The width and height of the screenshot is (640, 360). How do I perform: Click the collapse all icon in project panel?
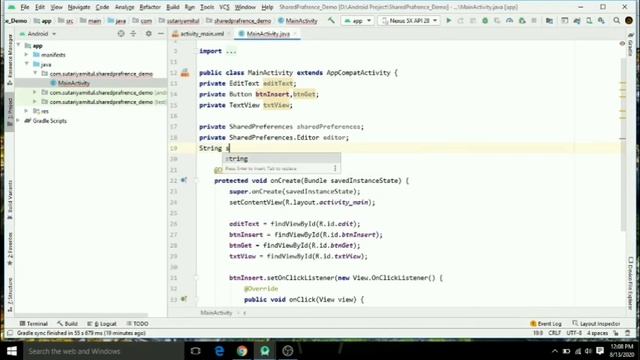(133, 34)
